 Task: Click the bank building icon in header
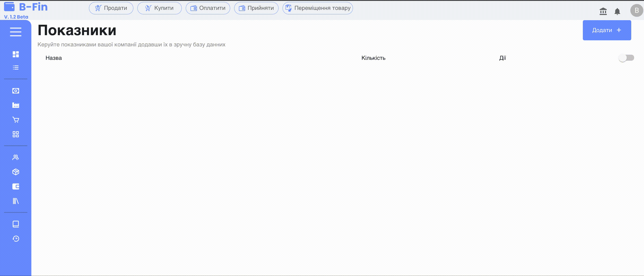603,11
